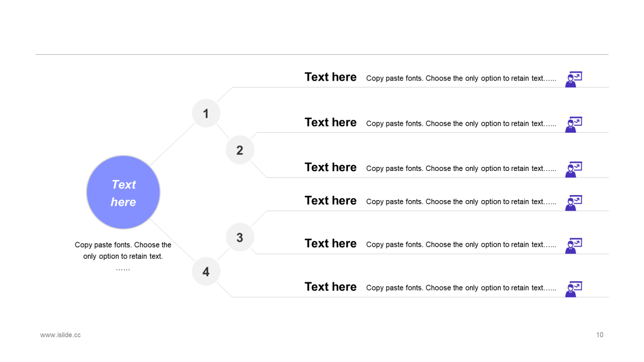Select the slide number 10

point(600,335)
